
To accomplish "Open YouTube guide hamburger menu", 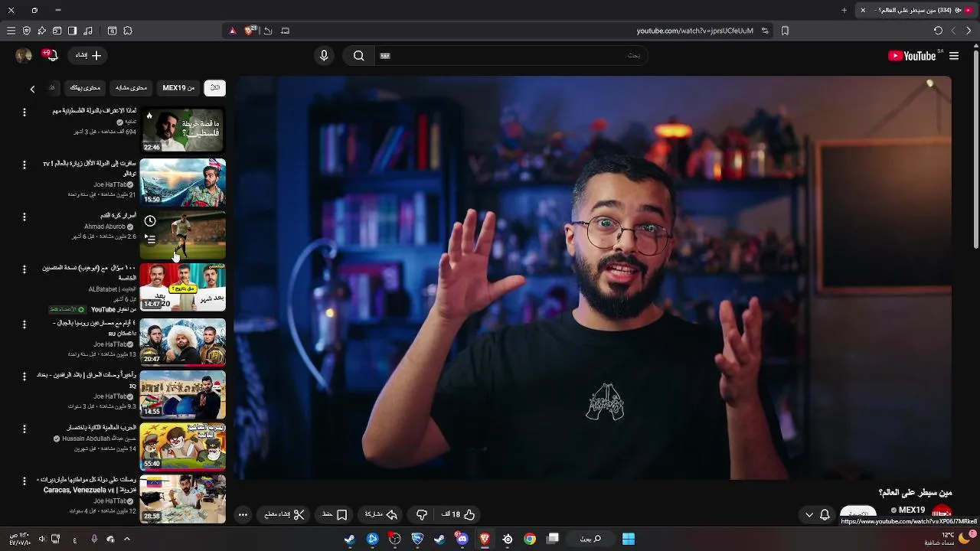I will click(954, 56).
